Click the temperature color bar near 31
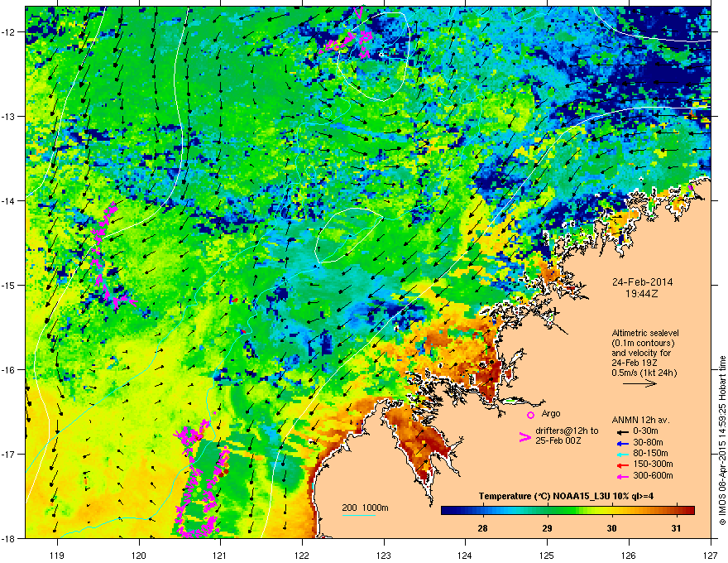The height and width of the screenshot is (563, 728). tap(677, 510)
